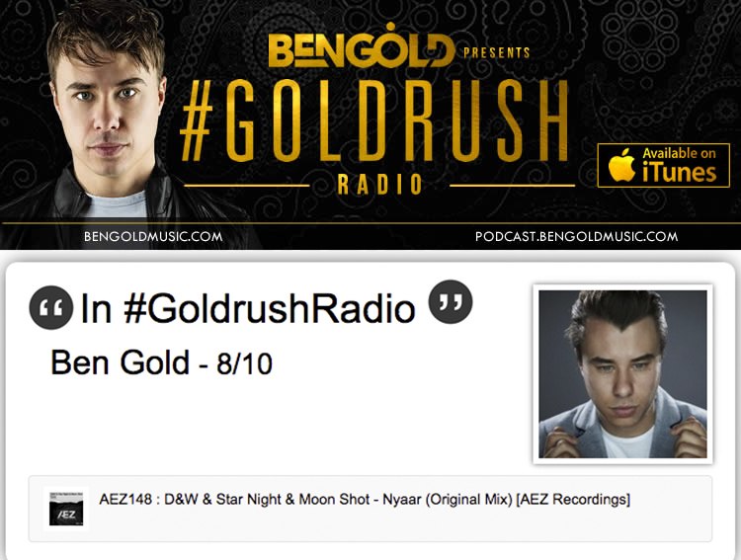Click the 8/10 rating
Image resolution: width=741 pixels, height=560 pixels.
(244, 363)
